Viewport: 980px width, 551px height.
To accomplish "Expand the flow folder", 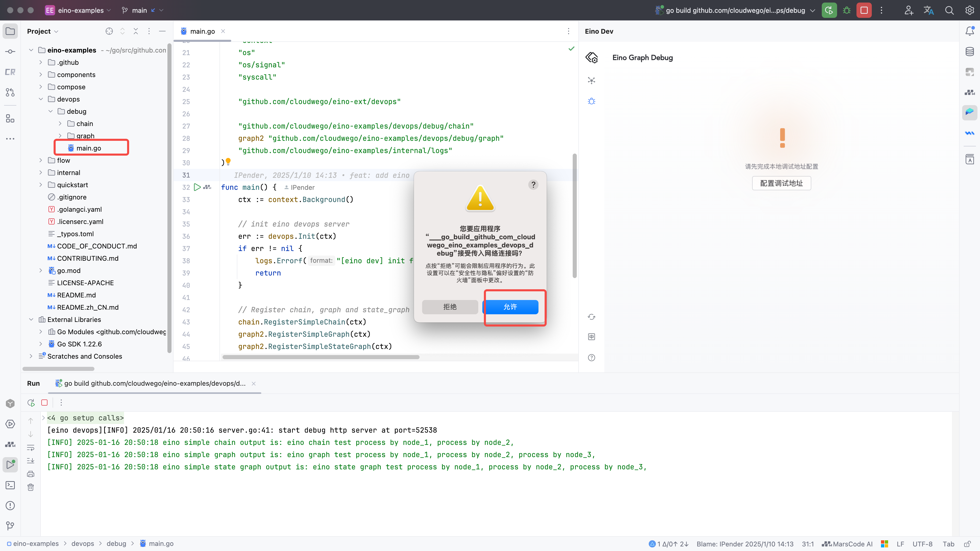I will pos(41,160).
